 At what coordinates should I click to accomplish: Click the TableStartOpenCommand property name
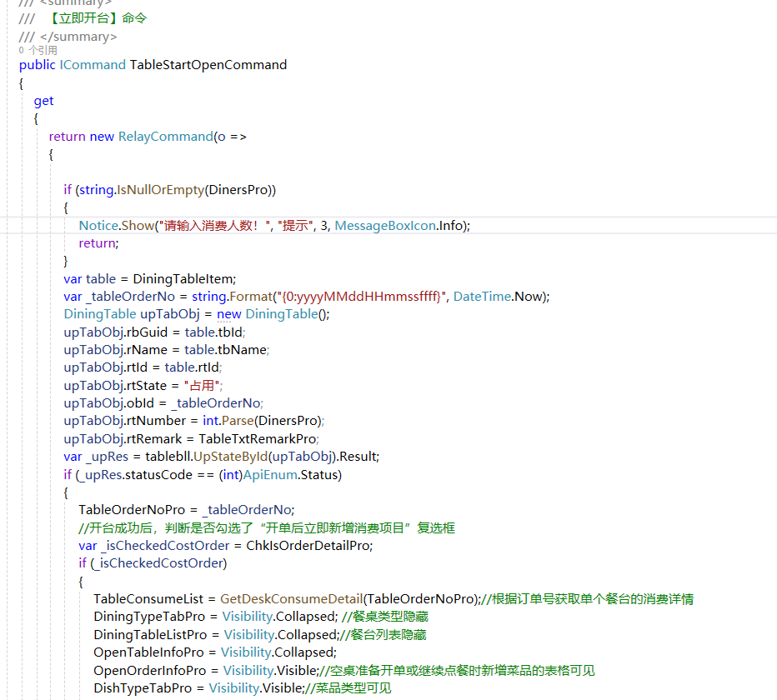(208, 65)
